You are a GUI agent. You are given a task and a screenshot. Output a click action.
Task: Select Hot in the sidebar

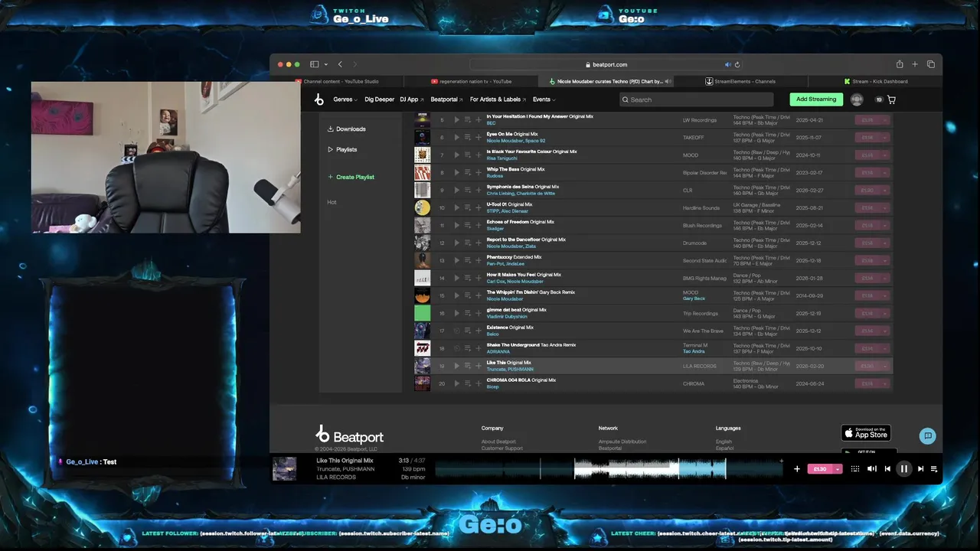332,202
